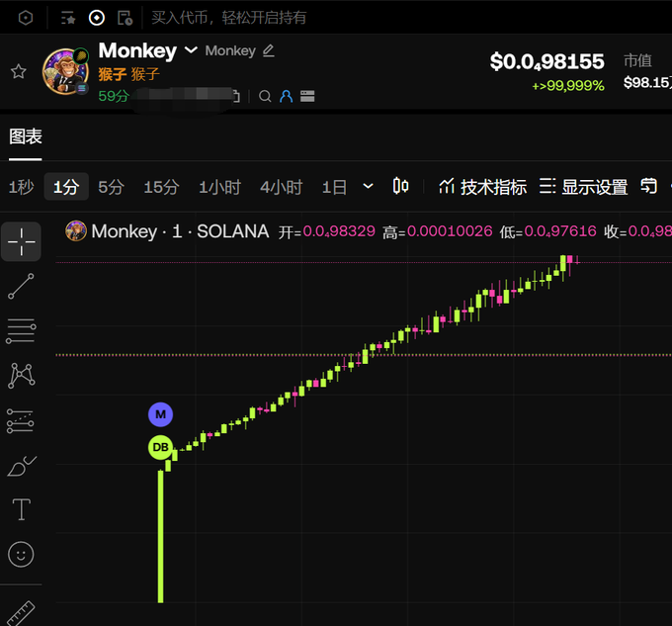Click the swap/switch arrows icon in toolbar
This screenshot has height=626, width=672.
[x=648, y=187]
